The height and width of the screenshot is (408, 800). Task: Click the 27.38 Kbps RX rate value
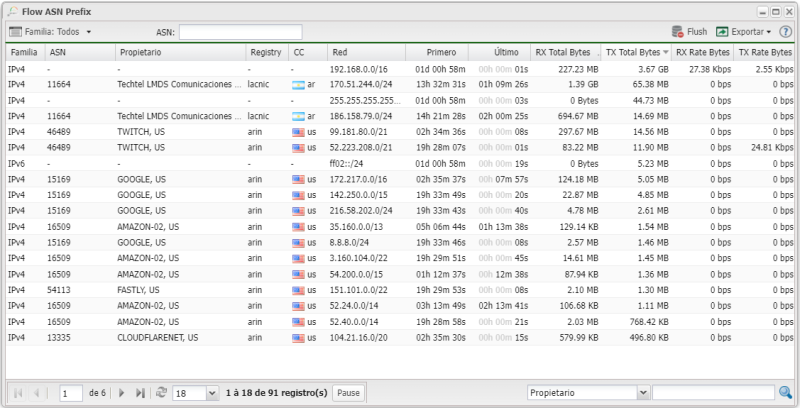point(710,69)
